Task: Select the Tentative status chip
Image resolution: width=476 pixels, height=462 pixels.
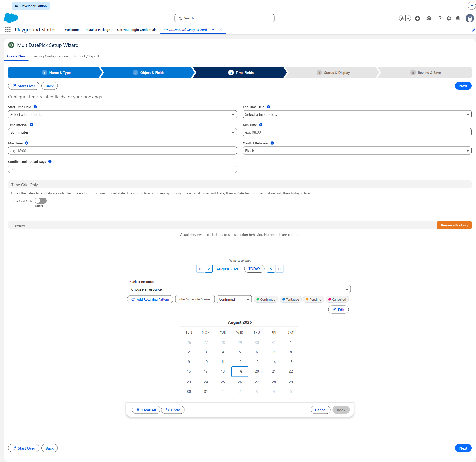Action: pos(290,299)
